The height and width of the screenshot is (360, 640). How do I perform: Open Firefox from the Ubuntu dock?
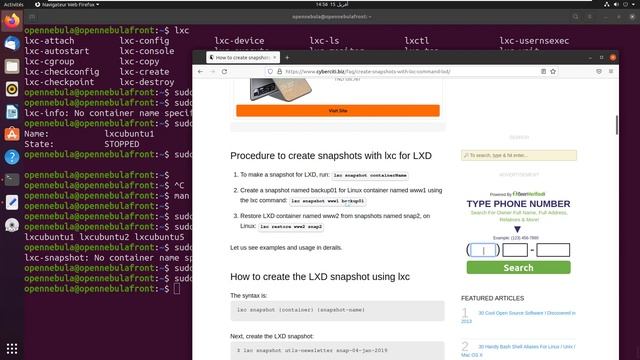(12, 21)
